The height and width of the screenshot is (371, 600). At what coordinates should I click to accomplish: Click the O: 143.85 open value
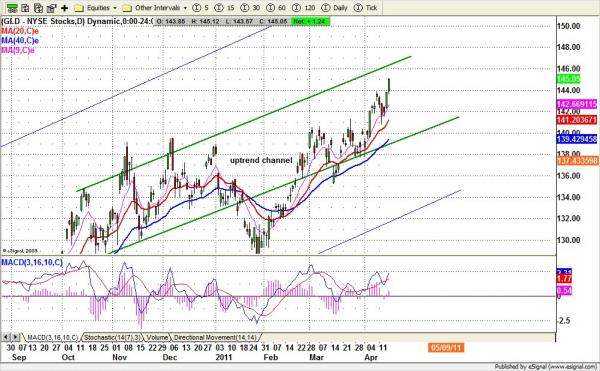pos(171,21)
